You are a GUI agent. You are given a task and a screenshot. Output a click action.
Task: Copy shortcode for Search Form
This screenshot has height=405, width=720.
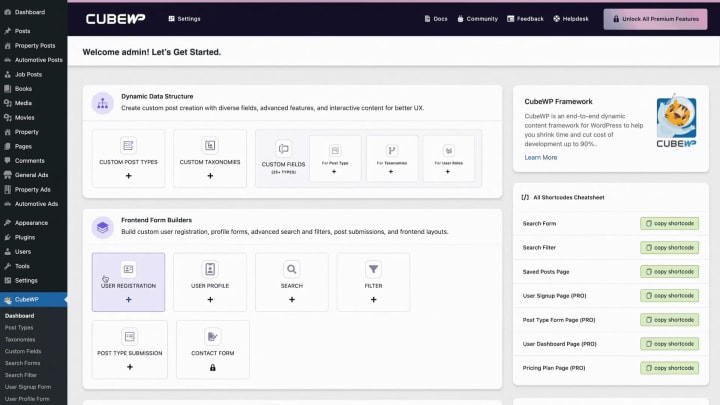tap(669, 224)
